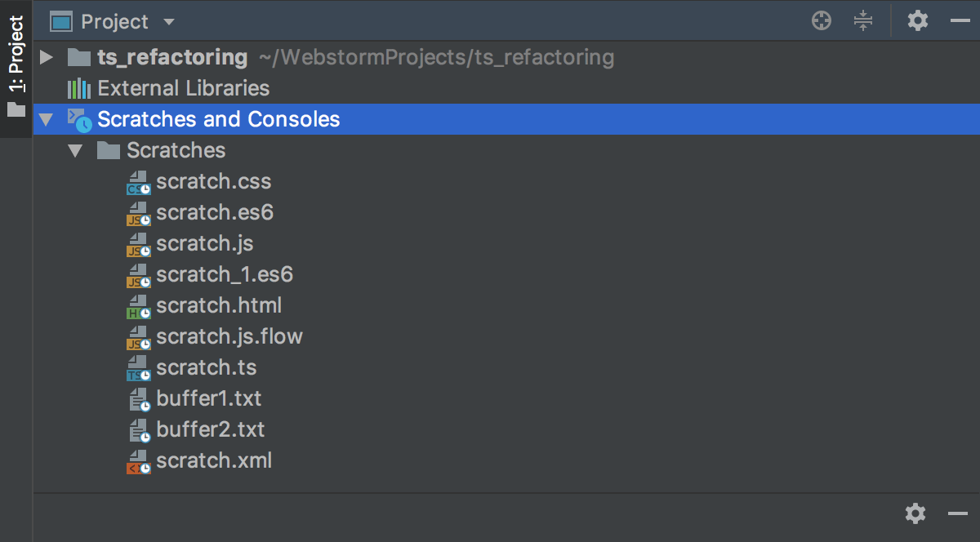Click the scratch.xml file icon
The width and height of the screenshot is (980, 542).
click(x=139, y=461)
